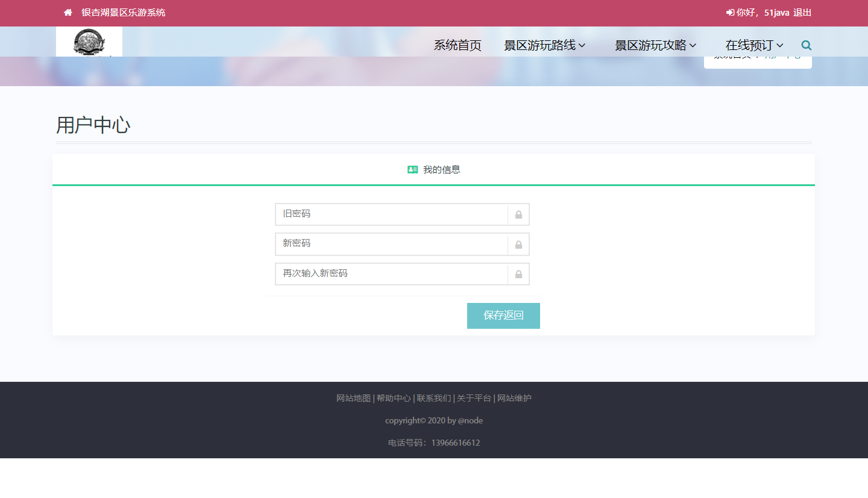
Task: Click the 退出 logout link
Action: 802,13
